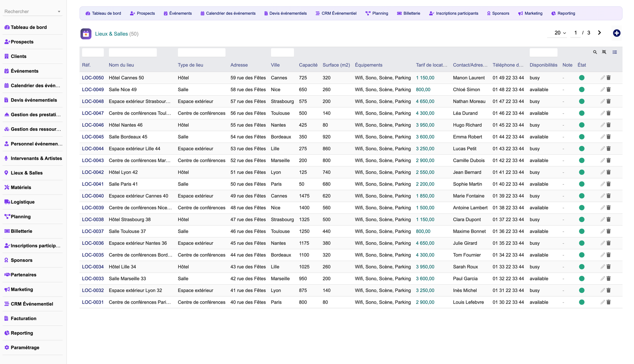Edit row LOC-0038 with pencil icon
Screen dimensions: 634x364
(x=602, y=219)
